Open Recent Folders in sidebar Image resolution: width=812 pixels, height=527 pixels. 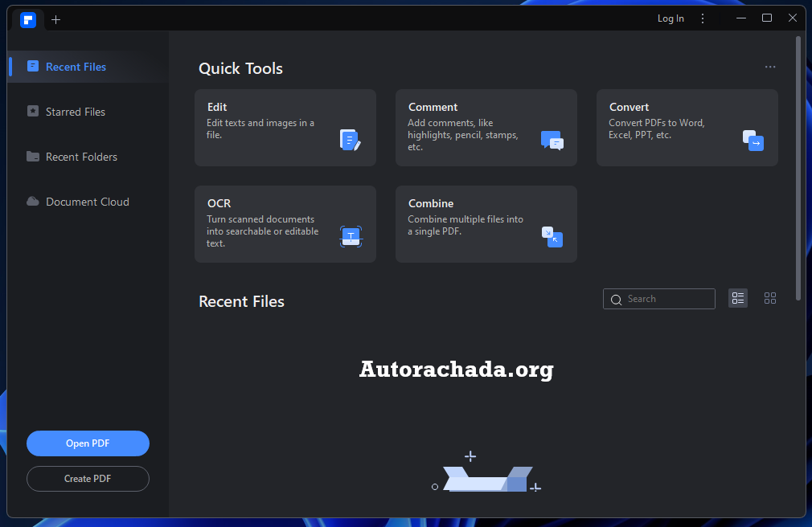pos(81,157)
